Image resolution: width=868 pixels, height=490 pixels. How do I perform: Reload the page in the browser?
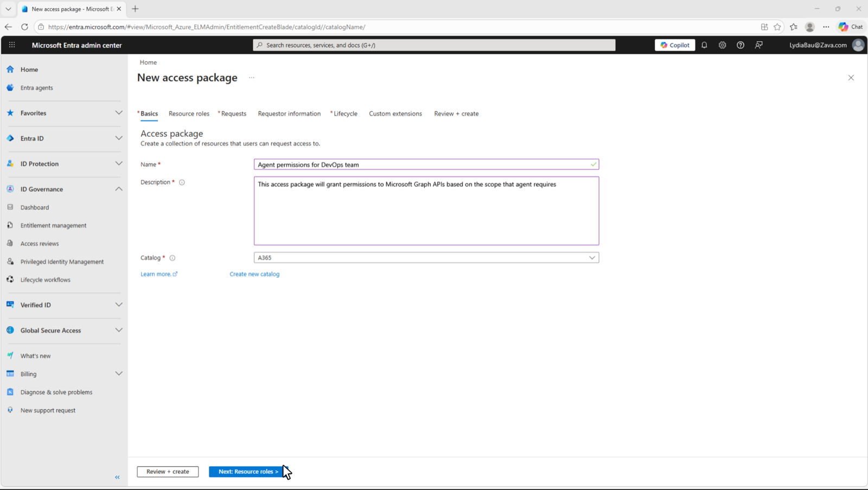pyautogui.click(x=24, y=27)
